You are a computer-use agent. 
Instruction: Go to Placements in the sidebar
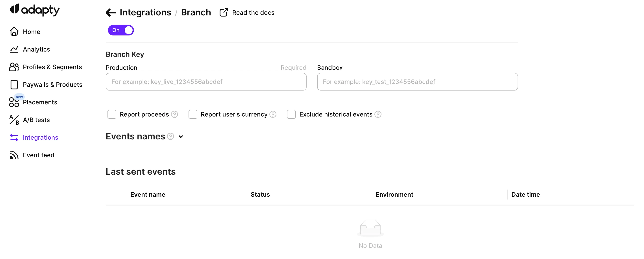tap(40, 102)
